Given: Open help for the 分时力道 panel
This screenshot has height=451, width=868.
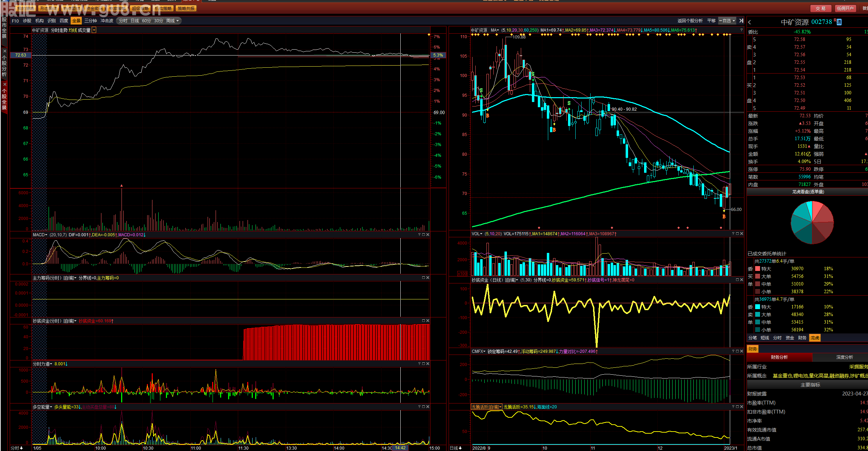Looking at the screenshot, I should pos(419,364).
